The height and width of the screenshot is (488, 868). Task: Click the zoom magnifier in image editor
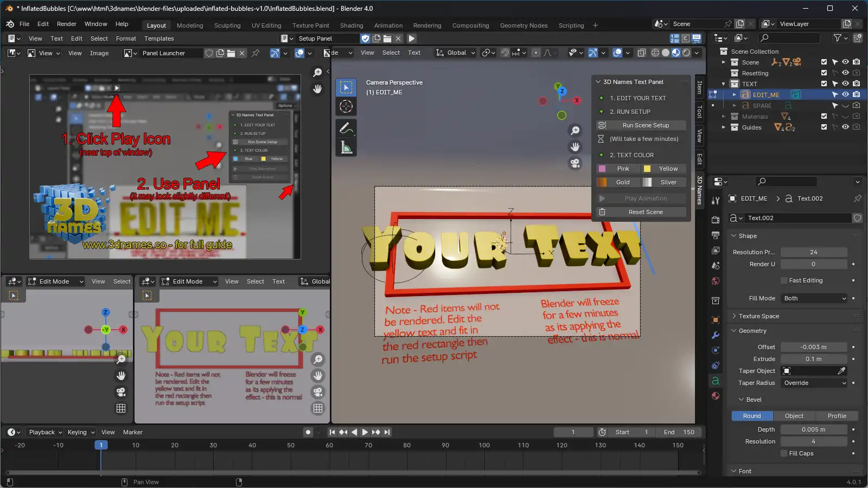tap(318, 73)
